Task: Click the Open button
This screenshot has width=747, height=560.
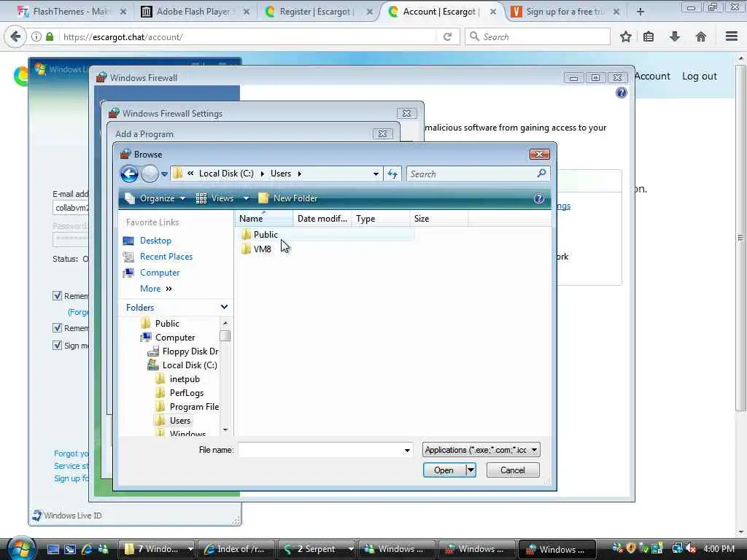Action: tap(444, 470)
